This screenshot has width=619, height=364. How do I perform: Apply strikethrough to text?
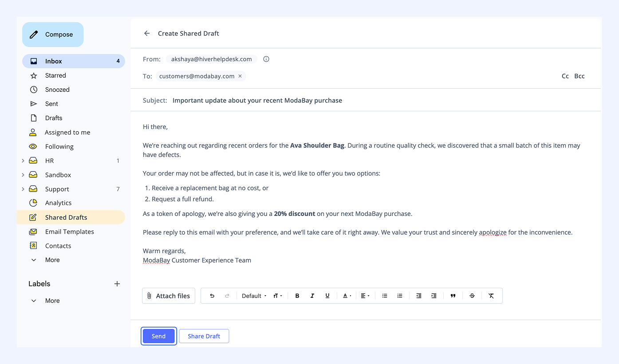click(472, 296)
